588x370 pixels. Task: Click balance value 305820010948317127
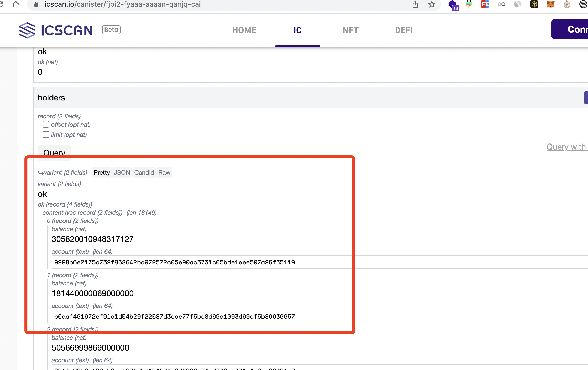coord(93,239)
